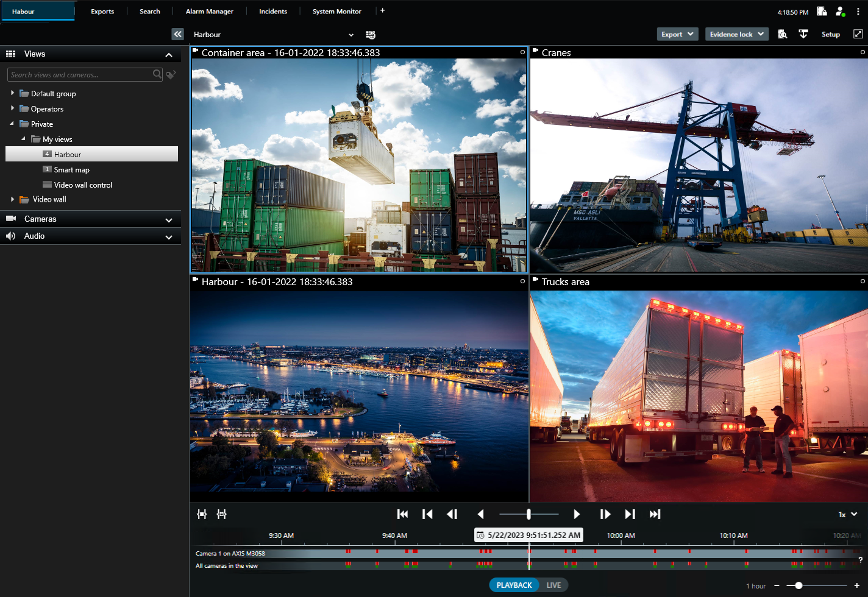Click the search views and cameras field
The image size is (868, 597).
click(79, 74)
